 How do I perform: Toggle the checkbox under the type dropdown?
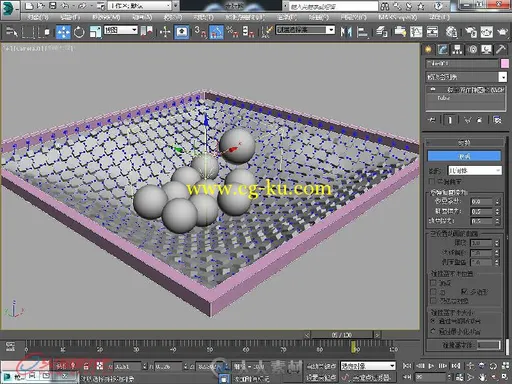[x=432, y=181]
